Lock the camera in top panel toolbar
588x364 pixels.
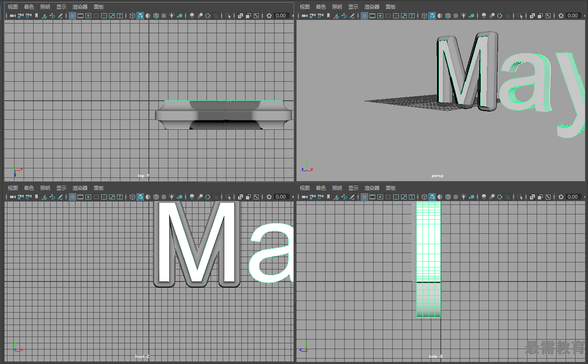pyautogui.click(x=20, y=16)
